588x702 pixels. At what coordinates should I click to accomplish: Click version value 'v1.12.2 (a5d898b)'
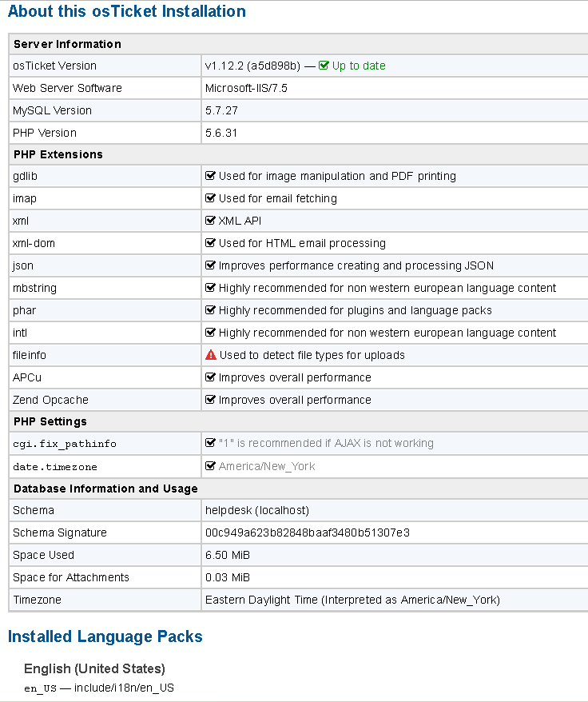pyautogui.click(x=252, y=66)
